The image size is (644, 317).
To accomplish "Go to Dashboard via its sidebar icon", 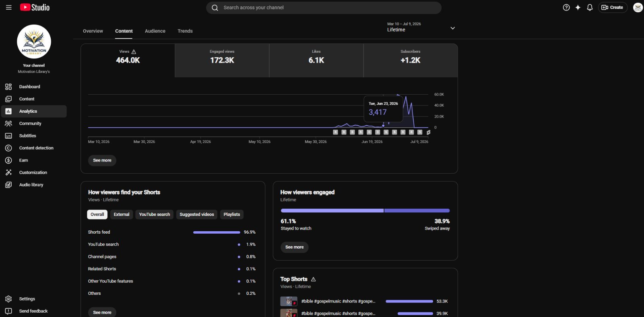I will [8, 87].
